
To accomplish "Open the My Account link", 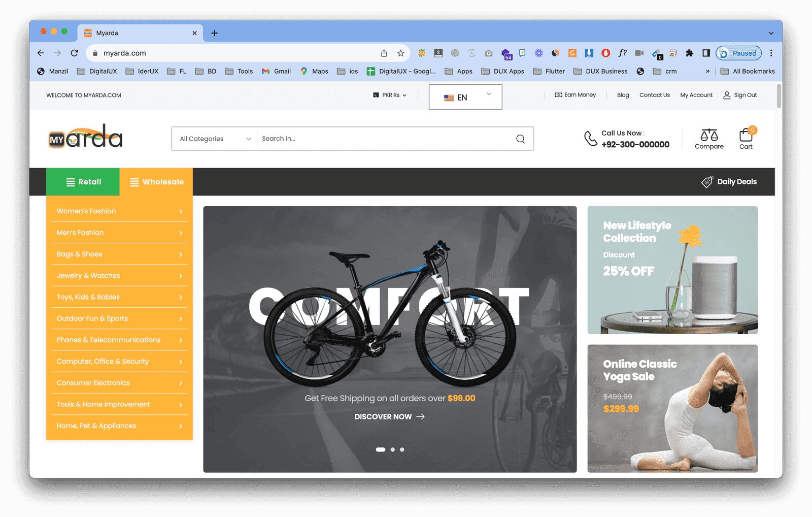I will [696, 95].
